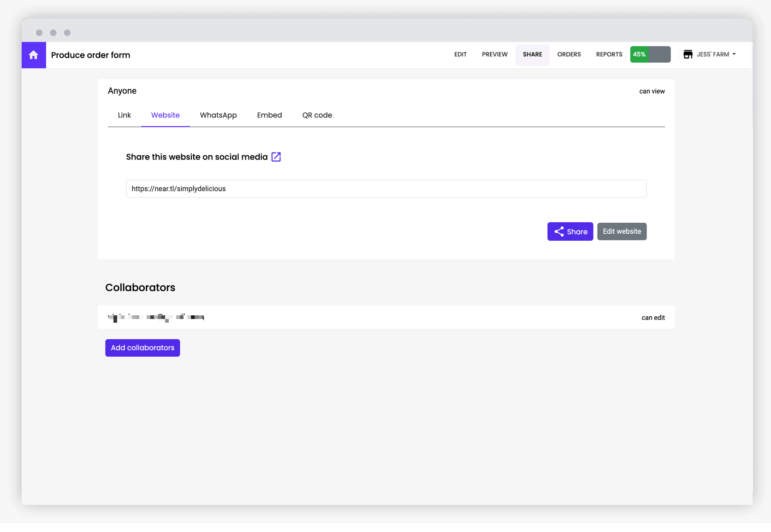Switch to the Link tab
Viewport: 771px width, 532px height.
tap(124, 115)
